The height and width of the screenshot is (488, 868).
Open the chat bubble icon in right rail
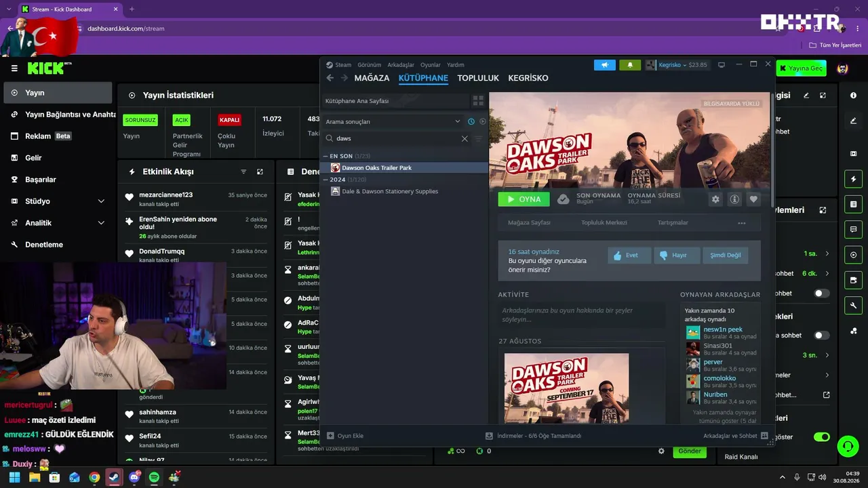click(853, 230)
